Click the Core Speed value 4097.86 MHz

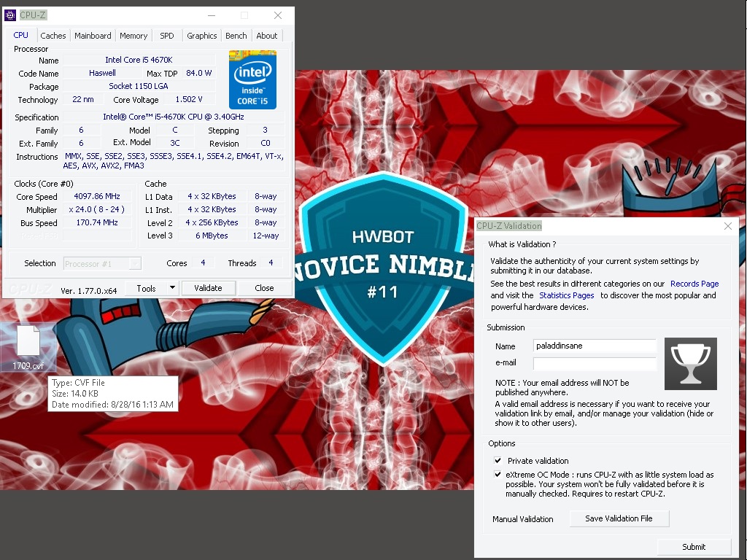click(97, 196)
